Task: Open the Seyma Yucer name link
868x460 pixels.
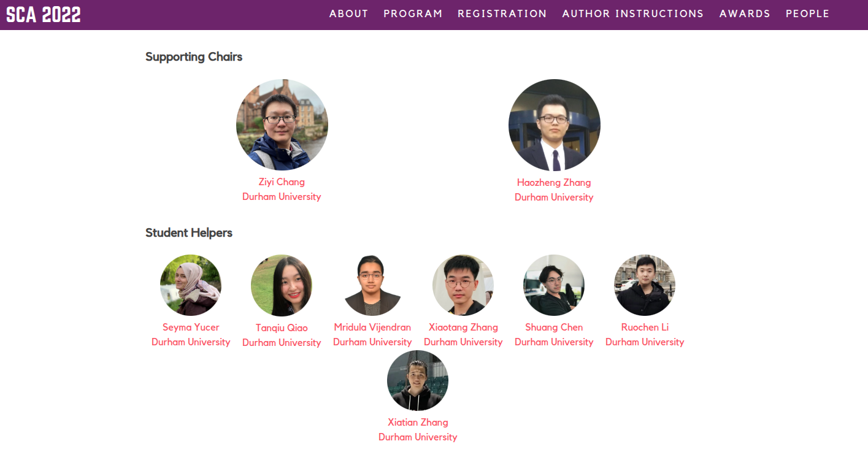Action: (191, 328)
